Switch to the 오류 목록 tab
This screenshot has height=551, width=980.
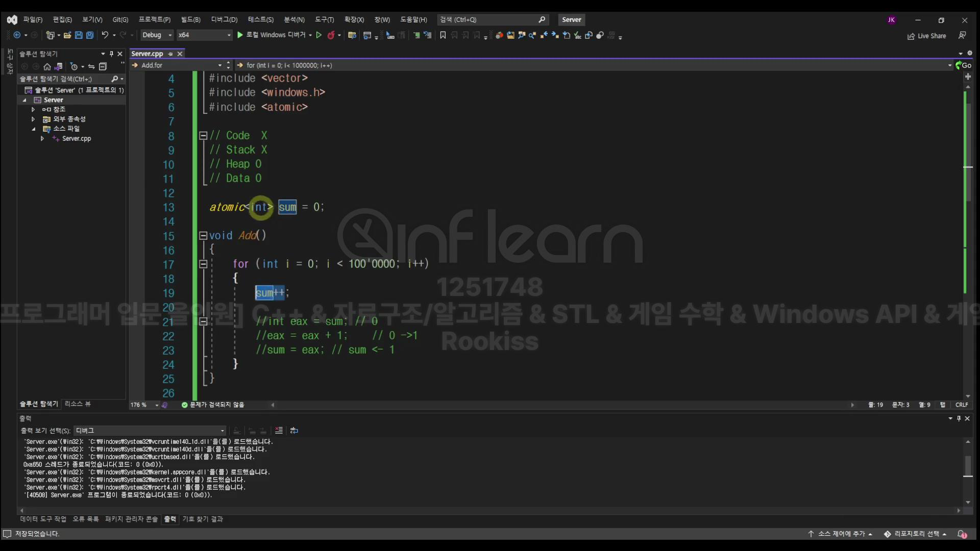(85, 519)
